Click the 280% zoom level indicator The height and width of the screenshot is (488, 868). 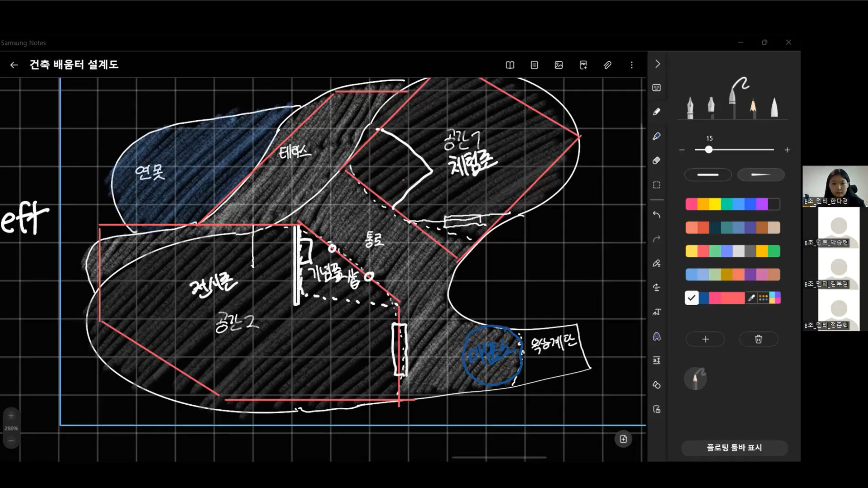[x=11, y=428]
